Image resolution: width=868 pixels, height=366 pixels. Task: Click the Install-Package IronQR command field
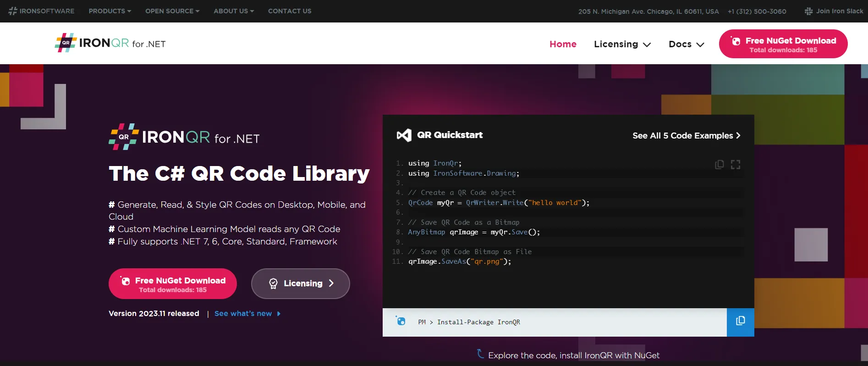coord(478,322)
